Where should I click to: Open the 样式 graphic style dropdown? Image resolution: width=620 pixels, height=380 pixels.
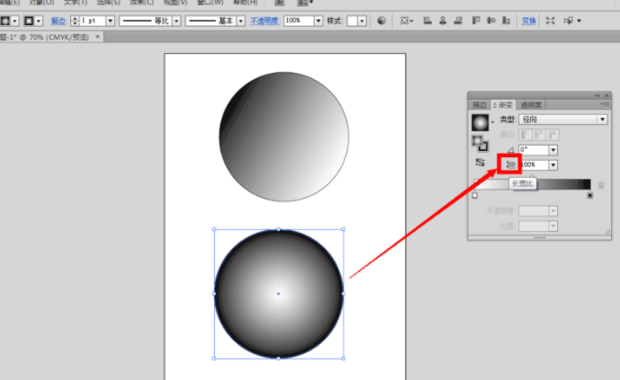point(362,21)
